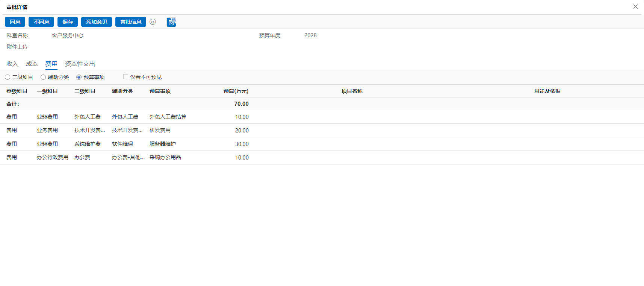Select the 采购办公用品 row
This screenshot has height=286, width=644.
(x=165, y=158)
